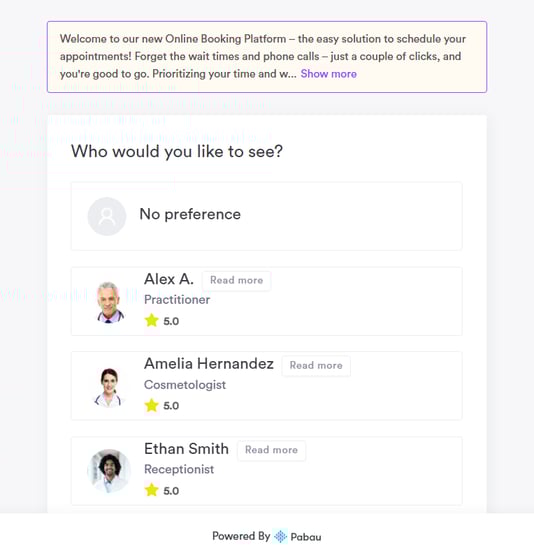This screenshot has width=534, height=551.
Task: Click the star rating icon for Alex A.
Action: point(151,320)
